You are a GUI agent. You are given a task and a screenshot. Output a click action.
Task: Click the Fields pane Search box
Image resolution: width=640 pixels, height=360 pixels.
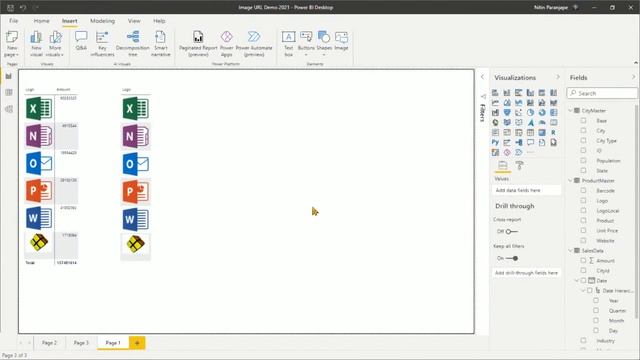(602, 93)
